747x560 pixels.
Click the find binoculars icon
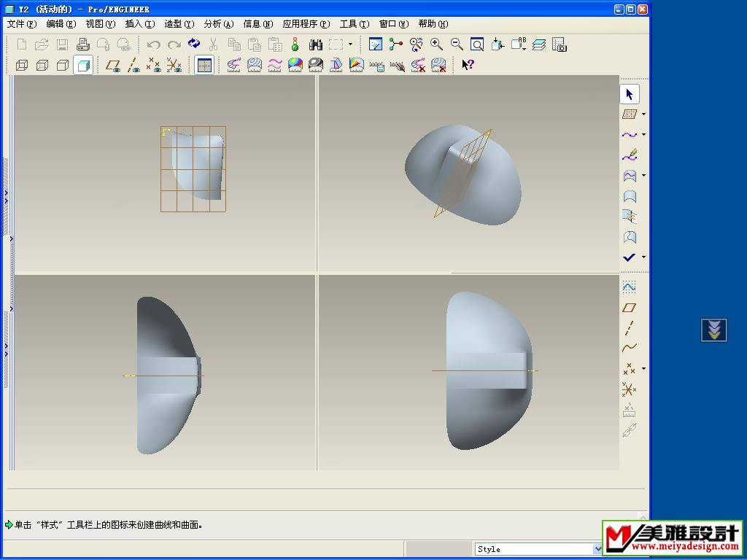pyautogui.click(x=316, y=44)
